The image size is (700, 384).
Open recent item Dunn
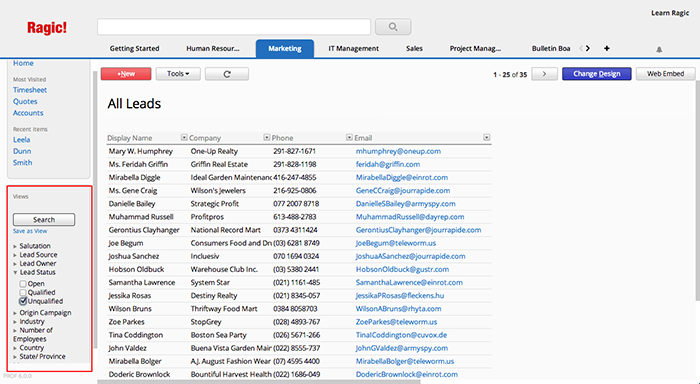(x=22, y=151)
